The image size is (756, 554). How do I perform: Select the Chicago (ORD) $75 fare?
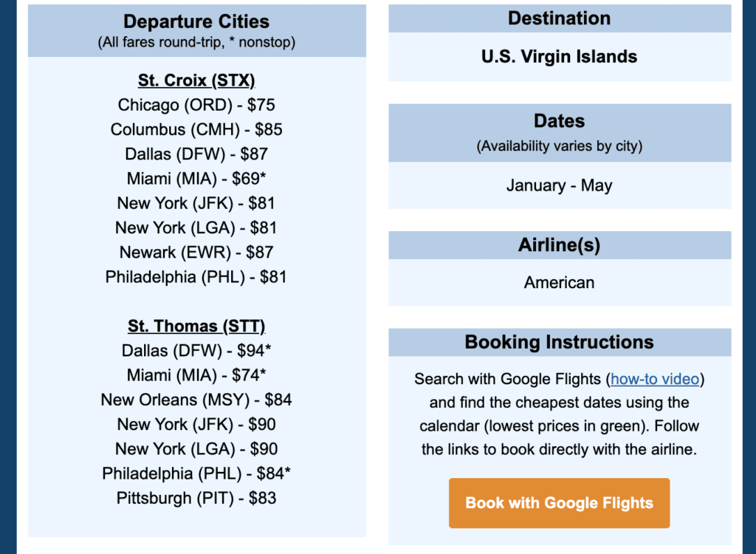coord(196,105)
